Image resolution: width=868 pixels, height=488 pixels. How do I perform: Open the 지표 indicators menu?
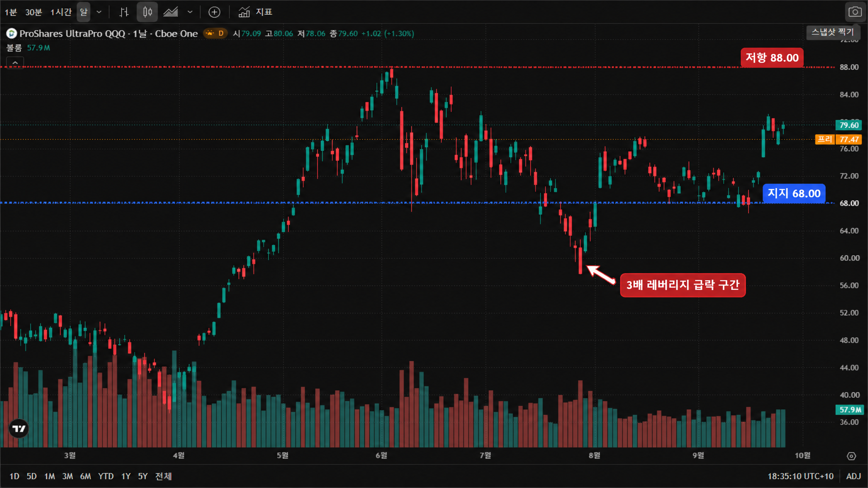click(x=255, y=12)
